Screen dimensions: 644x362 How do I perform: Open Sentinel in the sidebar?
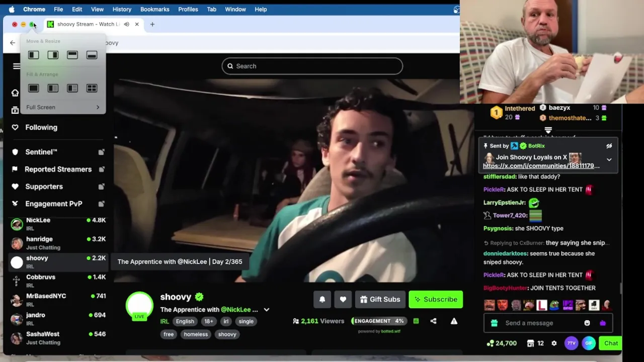click(x=41, y=152)
